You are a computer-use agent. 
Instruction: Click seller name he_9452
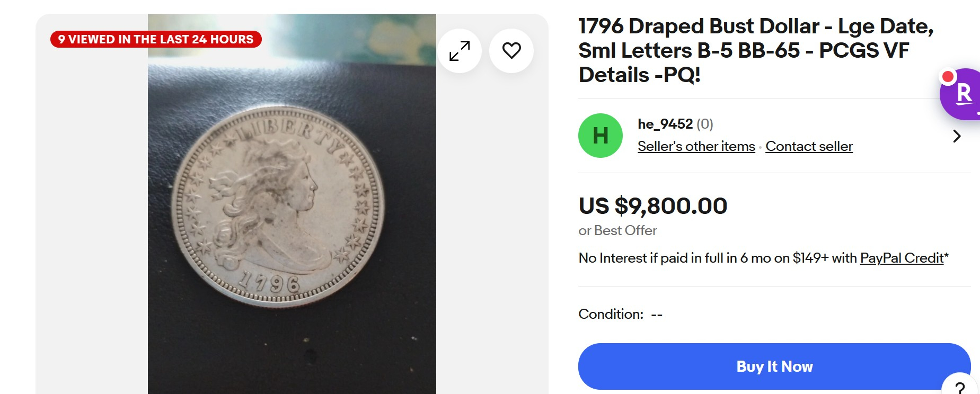[x=665, y=124]
